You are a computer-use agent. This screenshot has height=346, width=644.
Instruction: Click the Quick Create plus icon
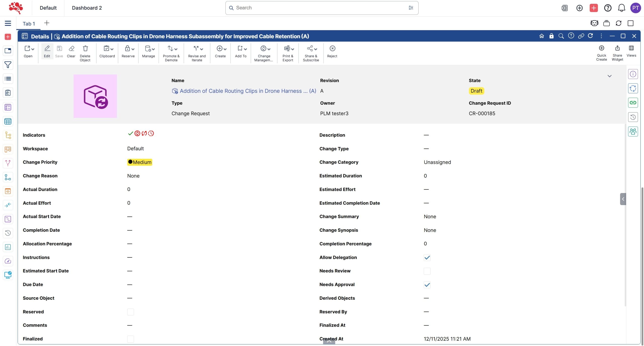click(x=601, y=48)
